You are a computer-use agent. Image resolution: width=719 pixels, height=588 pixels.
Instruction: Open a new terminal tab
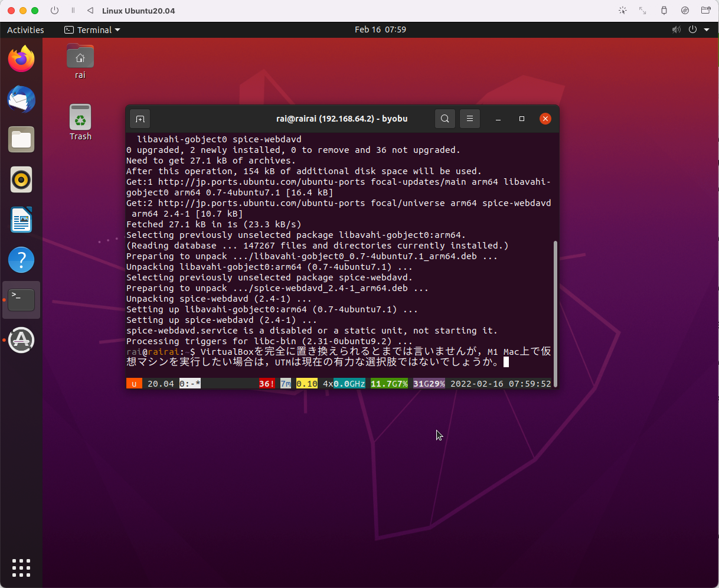(140, 119)
